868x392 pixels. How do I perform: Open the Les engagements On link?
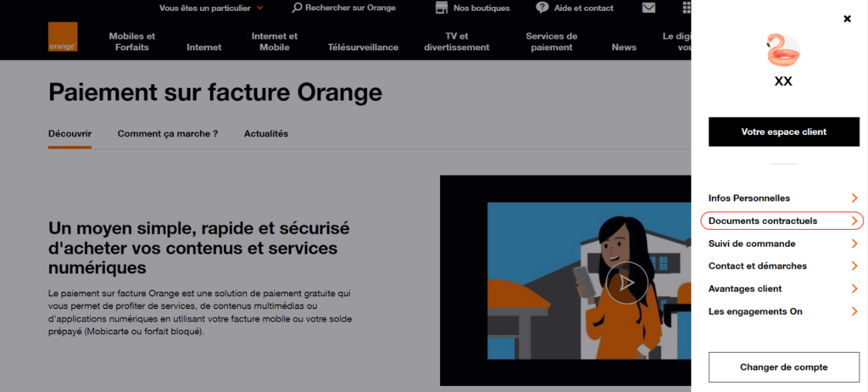[x=755, y=311]
